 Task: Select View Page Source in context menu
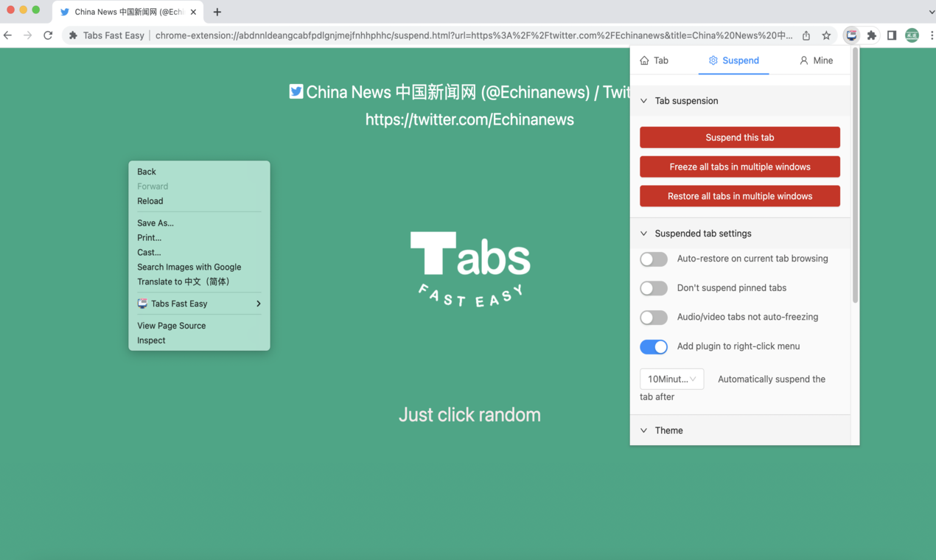point(199,326)
